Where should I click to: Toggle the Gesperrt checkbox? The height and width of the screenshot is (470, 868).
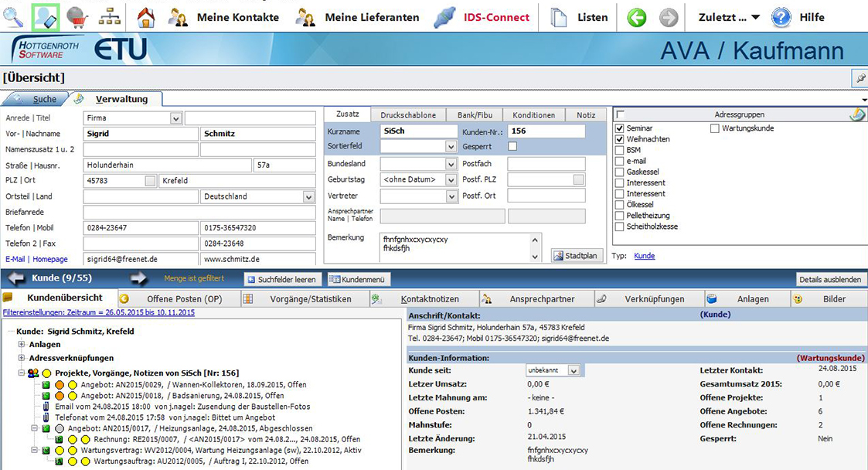(x=512, y=146)
